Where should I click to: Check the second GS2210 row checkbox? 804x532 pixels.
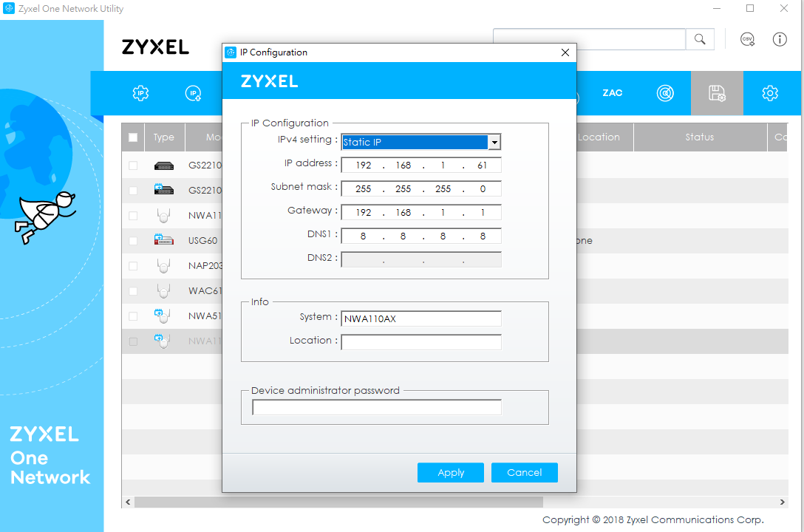133,191
